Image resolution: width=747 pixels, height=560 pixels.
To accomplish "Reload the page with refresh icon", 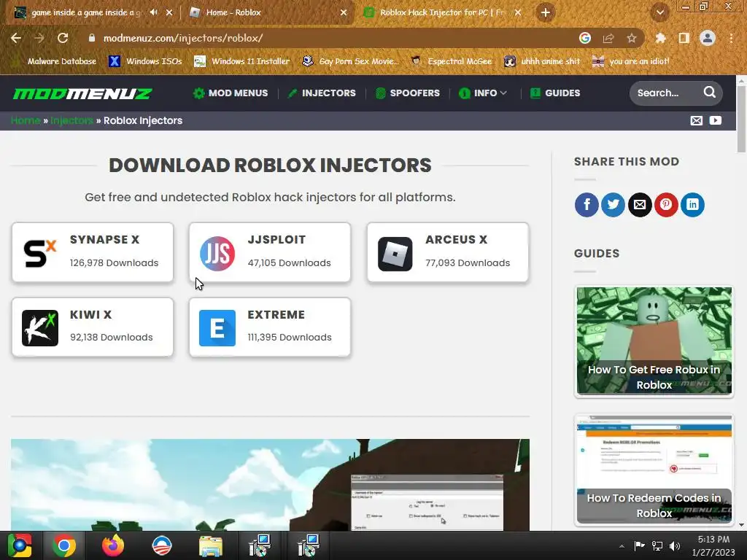I will click(63, 38).
